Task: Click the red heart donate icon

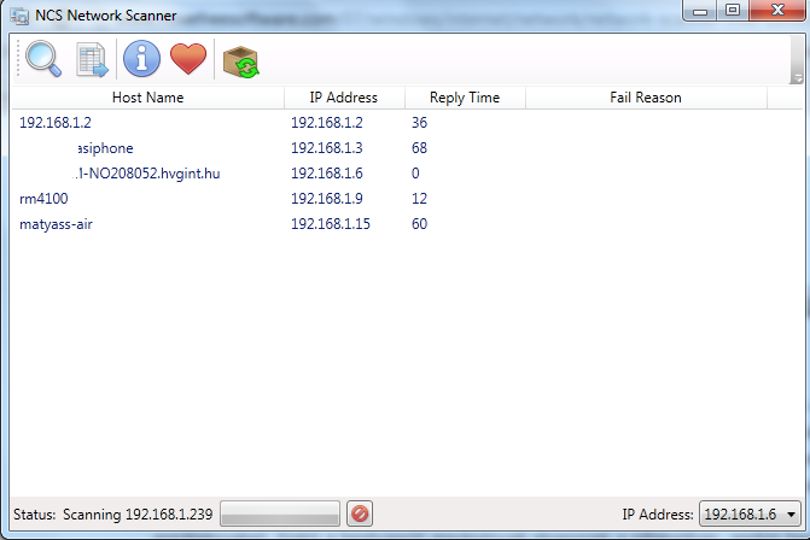Action: pos(188,58)
